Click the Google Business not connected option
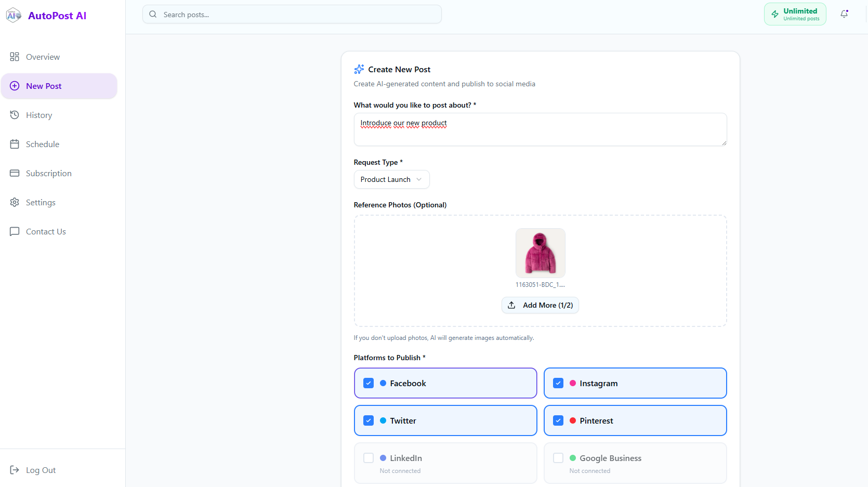Image resolution: width=868 pixels, height=487 pixels. tap(635, 463)
